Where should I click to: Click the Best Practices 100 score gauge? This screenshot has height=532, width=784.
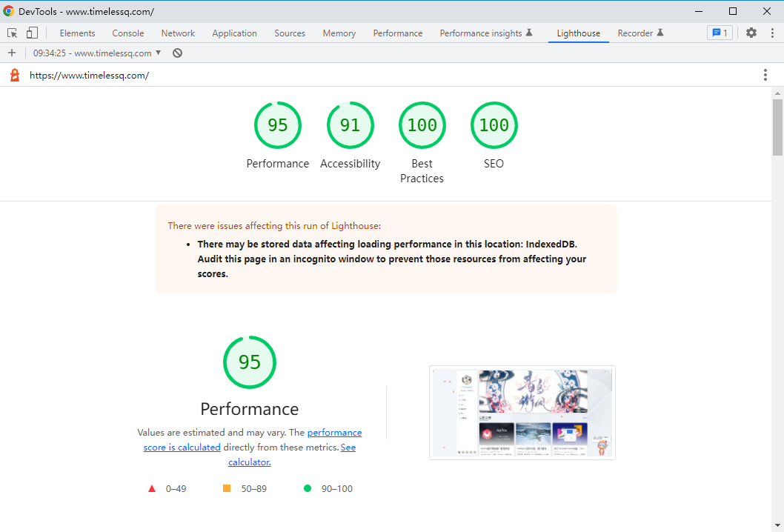tap(422, 125)
